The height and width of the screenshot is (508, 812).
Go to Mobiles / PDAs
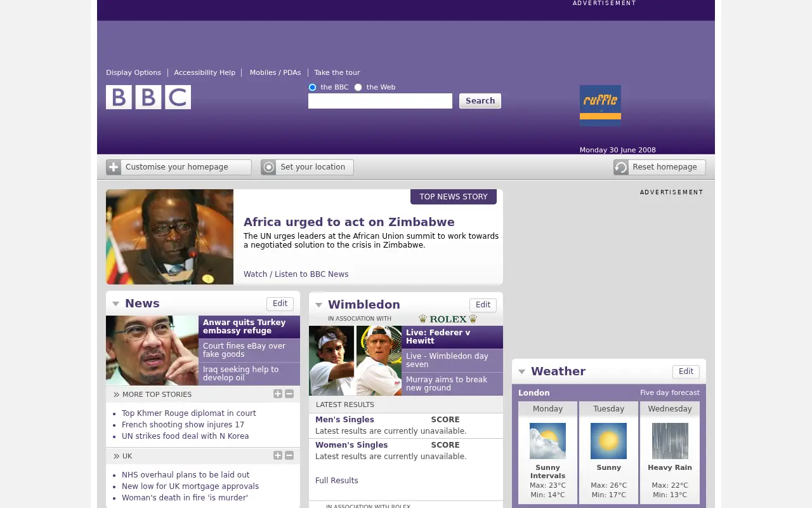pyautogui.click(x=275, y=72)
